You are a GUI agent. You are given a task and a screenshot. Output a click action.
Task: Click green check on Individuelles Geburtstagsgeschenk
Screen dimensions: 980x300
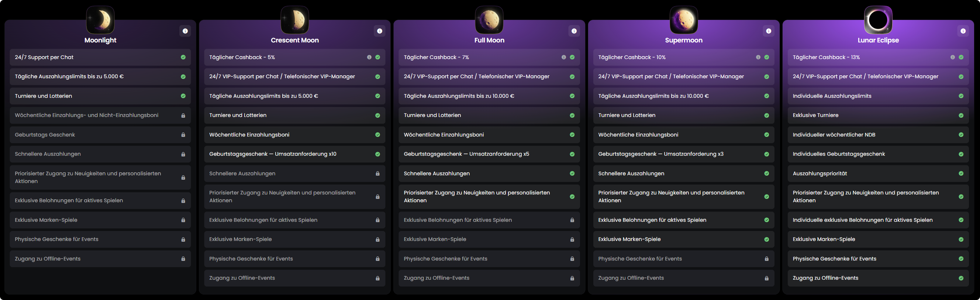(x=960, y=154)
